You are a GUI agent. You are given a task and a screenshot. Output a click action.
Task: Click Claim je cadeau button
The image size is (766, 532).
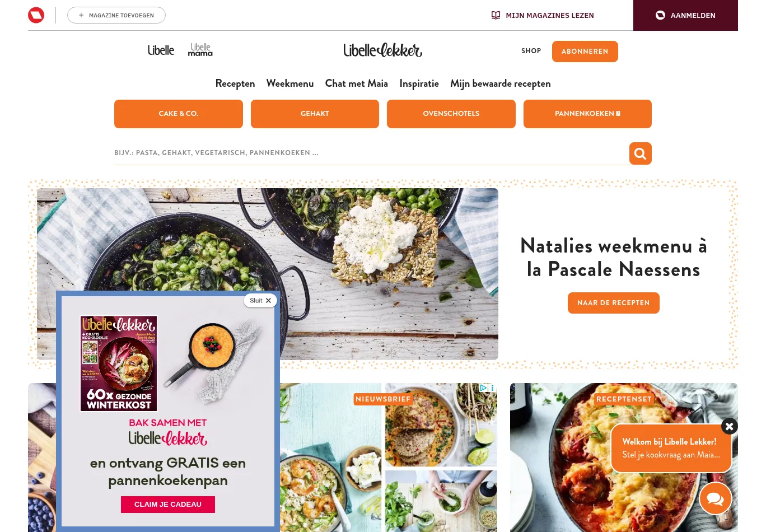coord(168,505)
